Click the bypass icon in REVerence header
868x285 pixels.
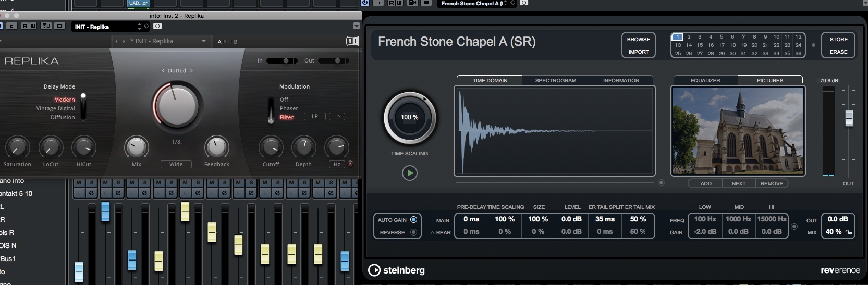(x=378, y=3)
